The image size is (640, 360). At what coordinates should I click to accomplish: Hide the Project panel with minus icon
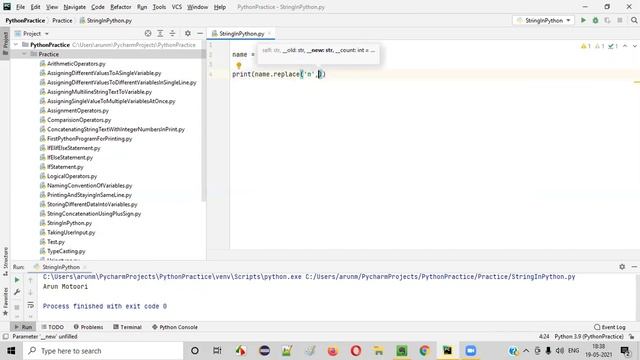click(x=200, y=33)
